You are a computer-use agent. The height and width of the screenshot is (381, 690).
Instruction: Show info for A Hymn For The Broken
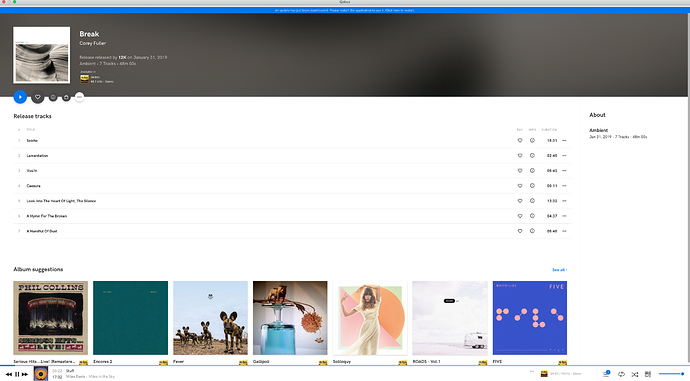[x=532, y=216]
